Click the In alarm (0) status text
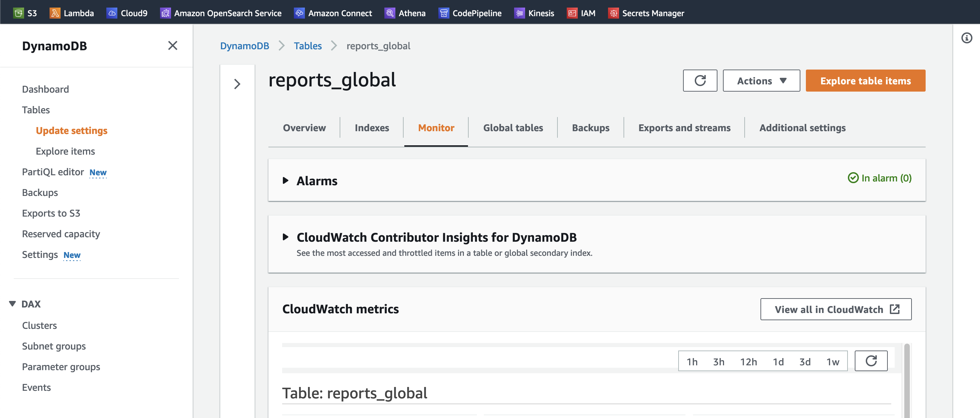The width and height of the screenshot is (980, 418). click(886, 178)
